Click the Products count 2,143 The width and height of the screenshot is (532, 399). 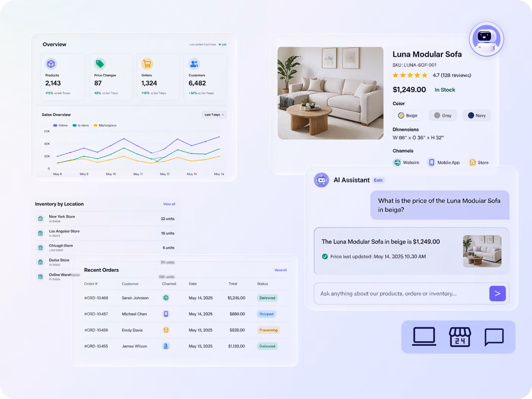[x=53, y=83]
